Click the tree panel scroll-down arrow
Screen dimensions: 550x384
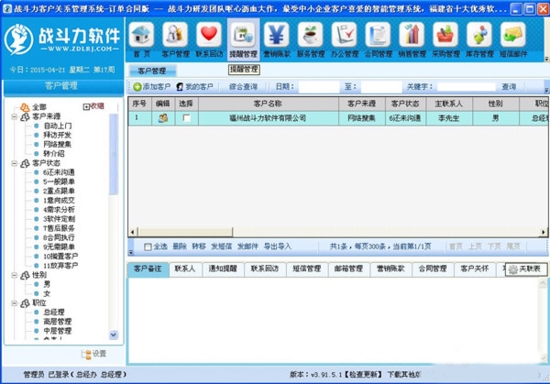click(113, 335)
